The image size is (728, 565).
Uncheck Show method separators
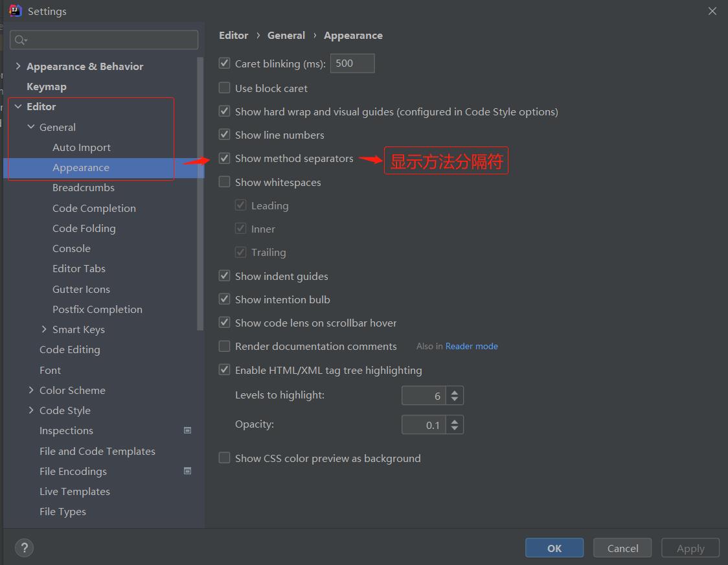[x=224, y=158]
